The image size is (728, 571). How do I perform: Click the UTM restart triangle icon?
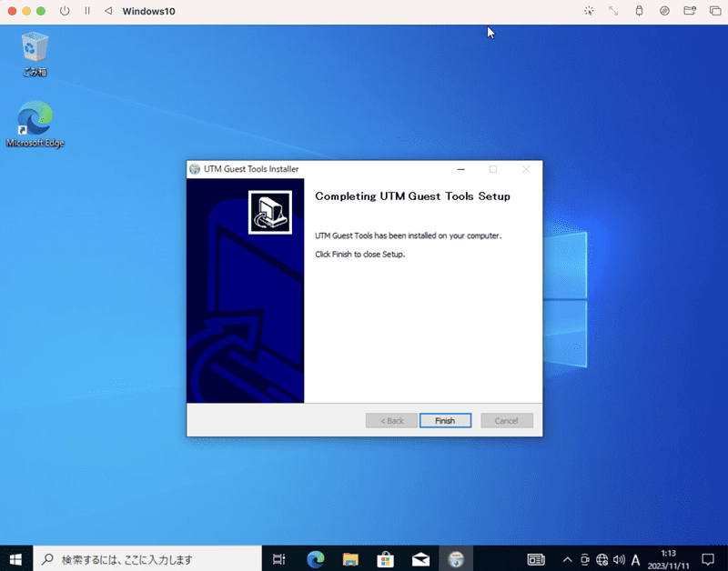(108, 11)
